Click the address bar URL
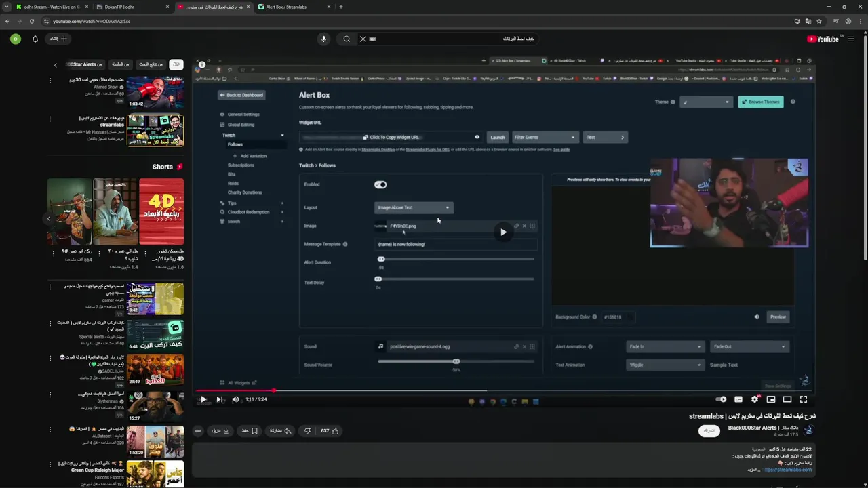Viewport: 868px width, 488px height. [91, 21]
